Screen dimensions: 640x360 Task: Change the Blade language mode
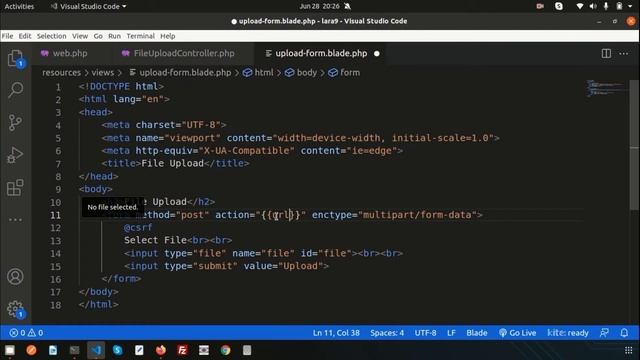[477, 333]
